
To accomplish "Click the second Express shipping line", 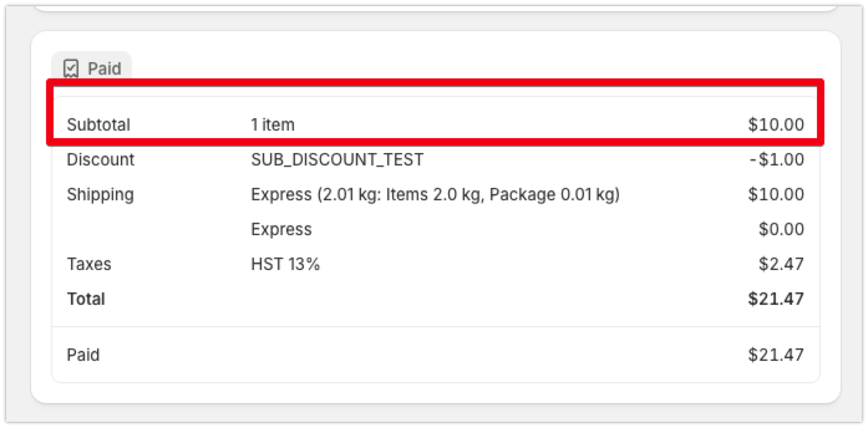I will [281, 230].
